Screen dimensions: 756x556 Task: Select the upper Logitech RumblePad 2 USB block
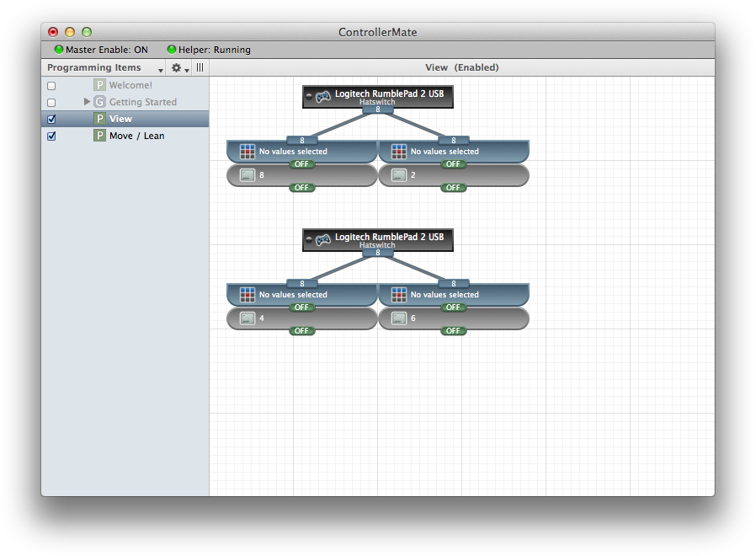point(378,97)
